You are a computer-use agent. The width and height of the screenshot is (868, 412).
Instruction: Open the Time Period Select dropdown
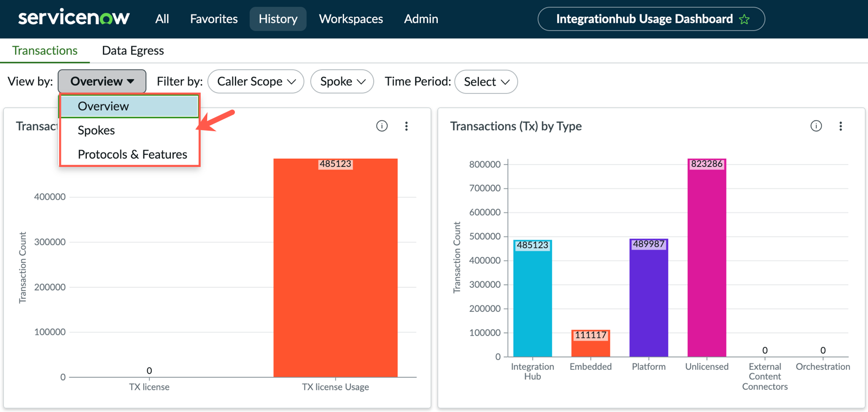pyautogui.click(x=486, y=81)
